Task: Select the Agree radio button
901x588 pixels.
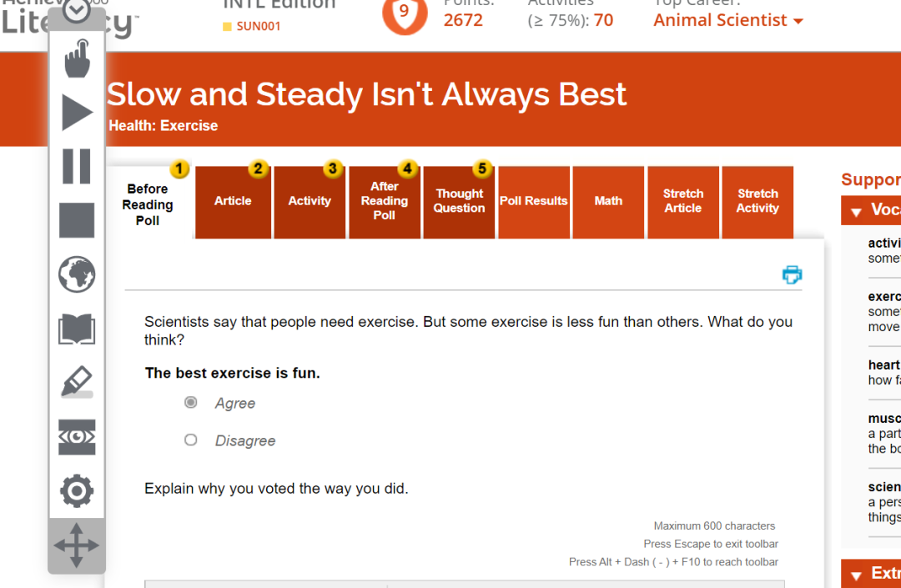Action: 191,403
